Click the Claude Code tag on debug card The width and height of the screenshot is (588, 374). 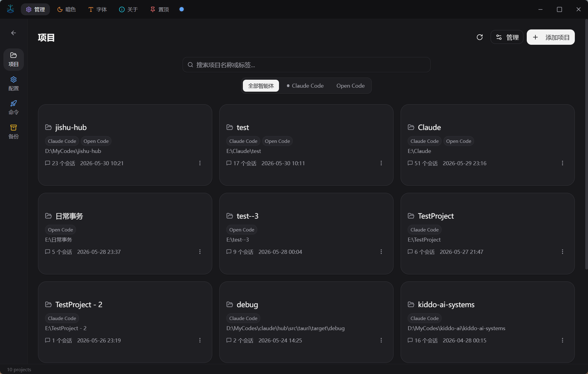point(243,318)
